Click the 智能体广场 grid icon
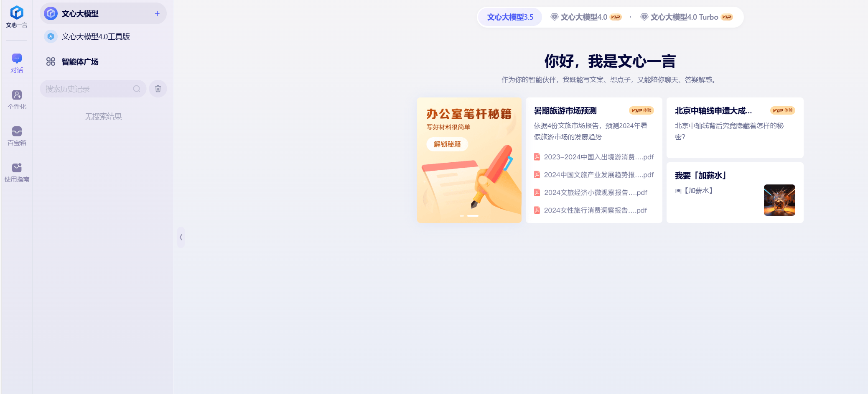This screenshot has width=868, height=394. (51, 62)
